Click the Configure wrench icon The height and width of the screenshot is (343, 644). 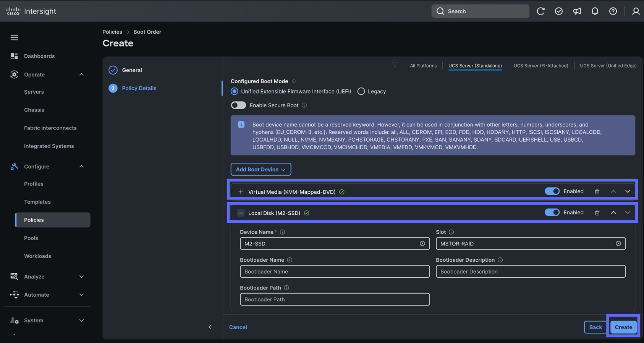click(14, 167)
